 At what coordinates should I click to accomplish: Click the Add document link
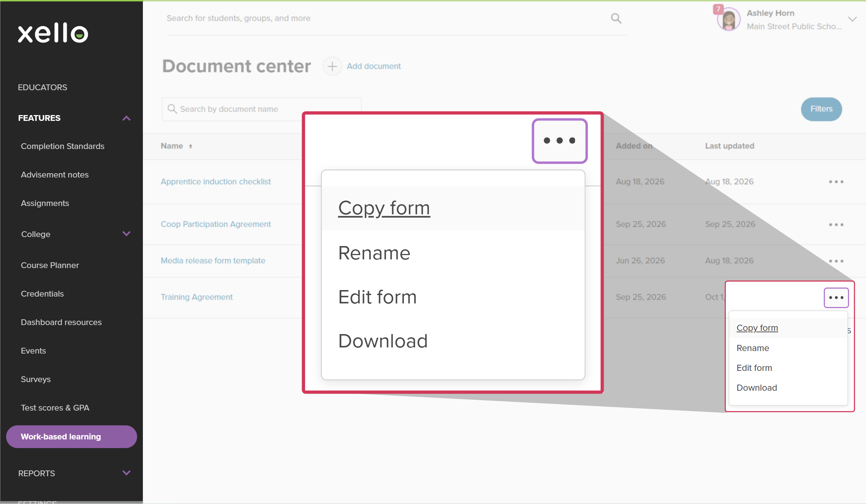pyautogui.click(x=373, y=66)
